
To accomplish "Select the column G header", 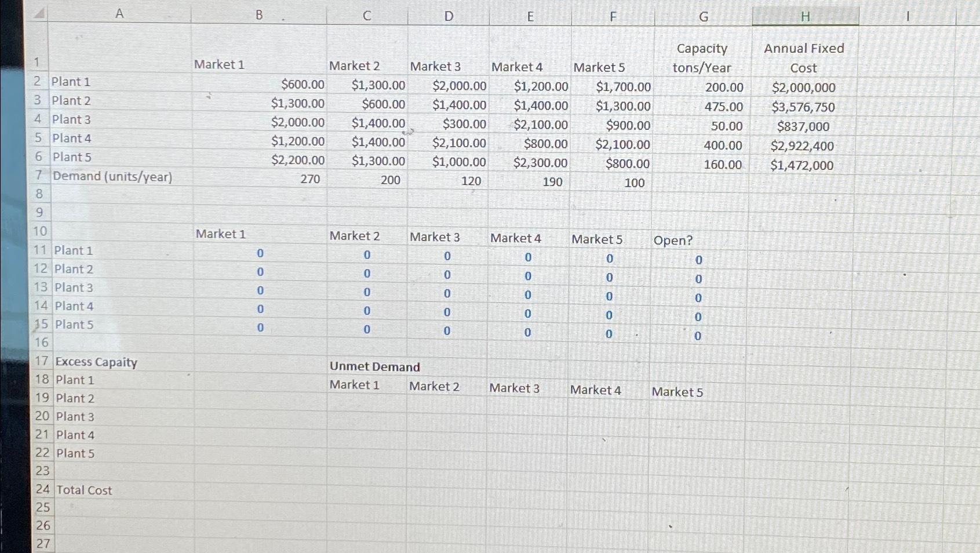I will pos(704,17).
